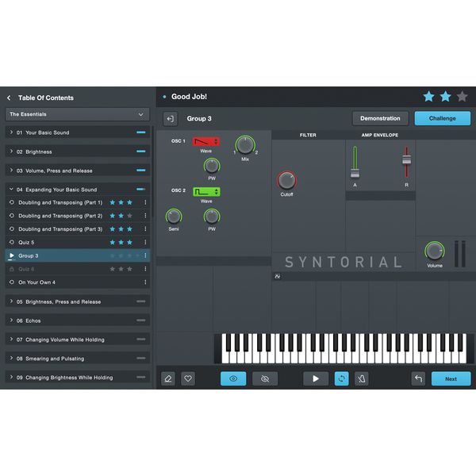Click the OSC 2 PW knob
Image resolution: width=476 pixels, height=476 pixels.
(x=212, y=217)
